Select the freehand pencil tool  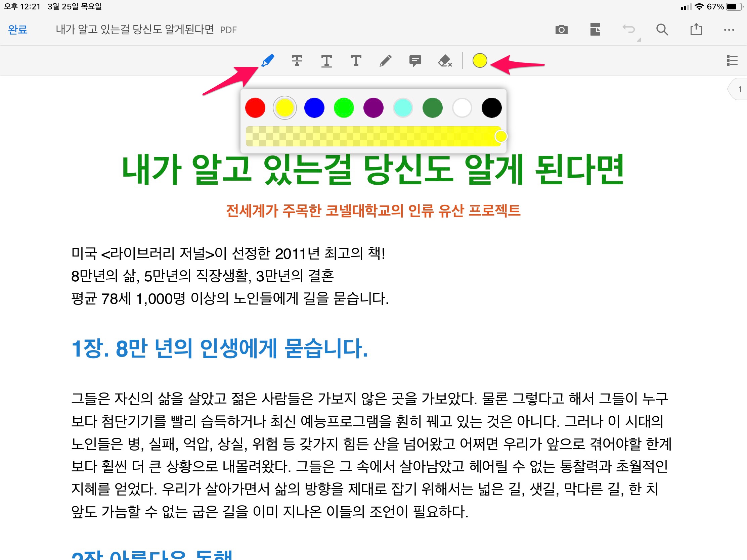(385, 61)
